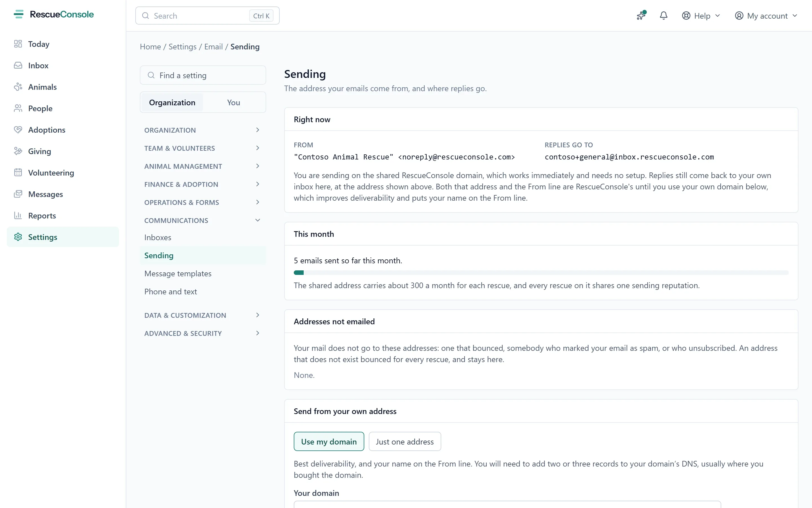Viewport: 812px width, 508px height.
Task: Click the My account avatar icon
Action: pyautogui.click(x=739, y=16)
